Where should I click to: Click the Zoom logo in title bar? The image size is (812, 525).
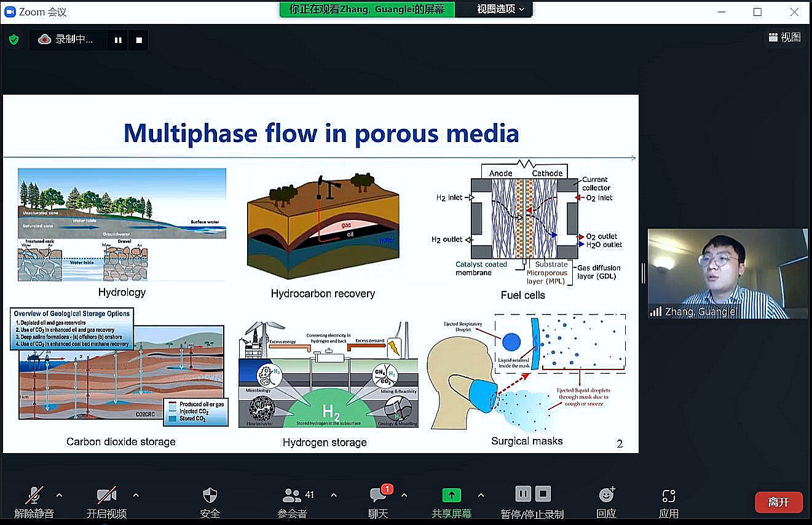coord(10,12)
